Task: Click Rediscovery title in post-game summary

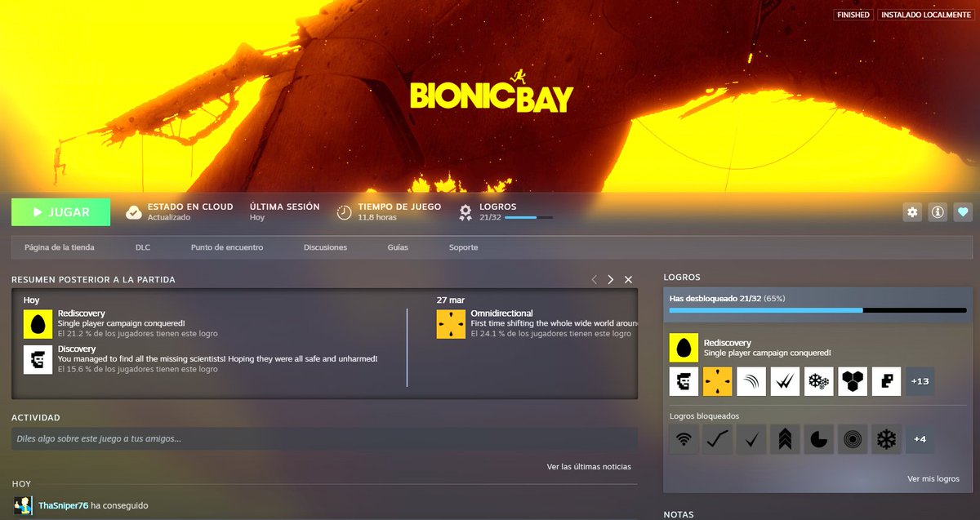Action: coord(82,313)
